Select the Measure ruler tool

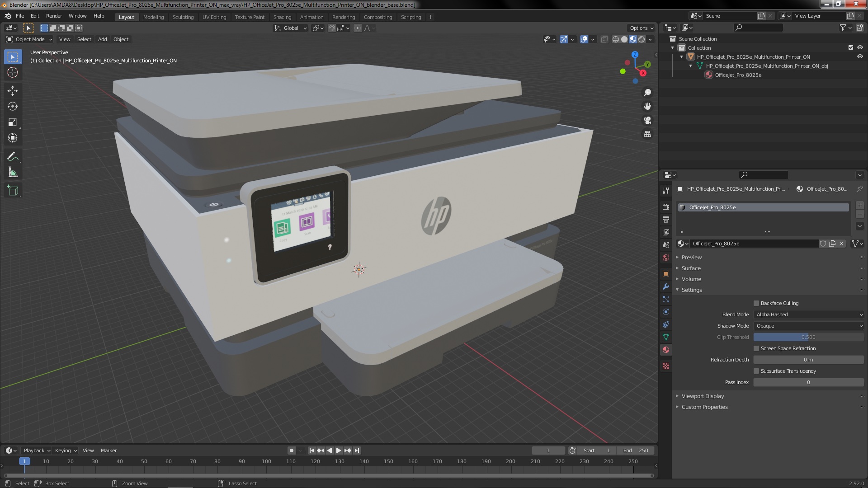[x=13, y=173]
